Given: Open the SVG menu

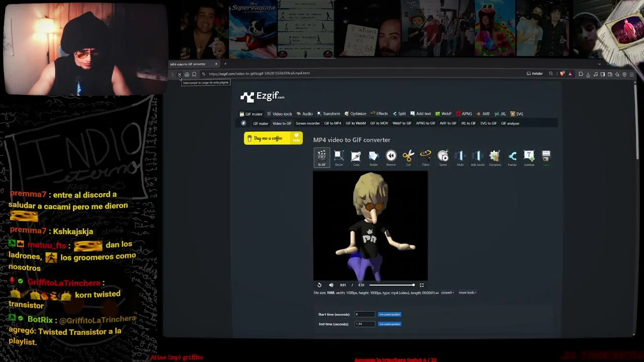Looking at the screenshot, I should (x=517, y=114).
